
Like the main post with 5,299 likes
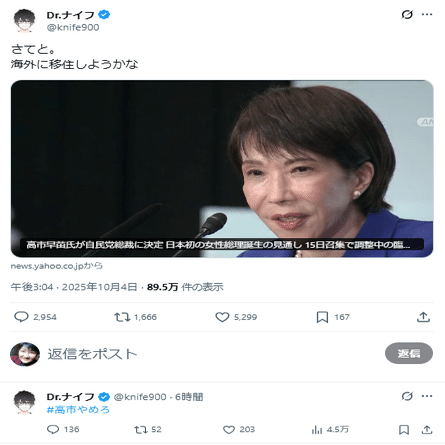pos(236,317)
